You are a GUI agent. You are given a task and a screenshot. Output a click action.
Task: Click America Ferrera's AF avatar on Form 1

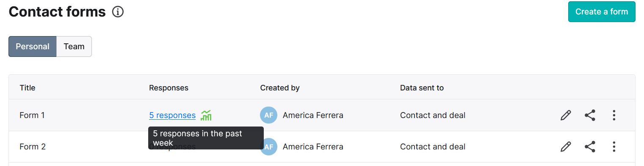tap(269, 115)
